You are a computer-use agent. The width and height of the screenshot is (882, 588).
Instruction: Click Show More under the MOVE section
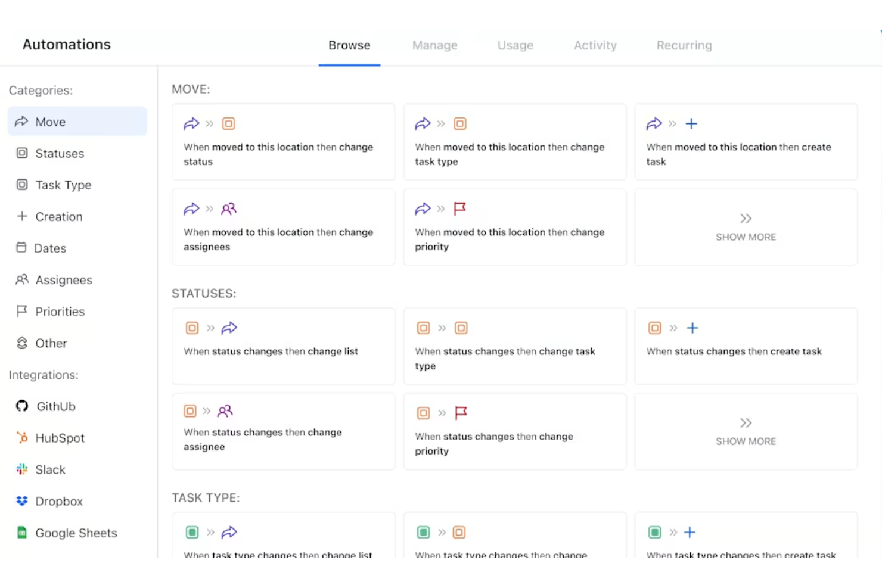coord(746,228)
